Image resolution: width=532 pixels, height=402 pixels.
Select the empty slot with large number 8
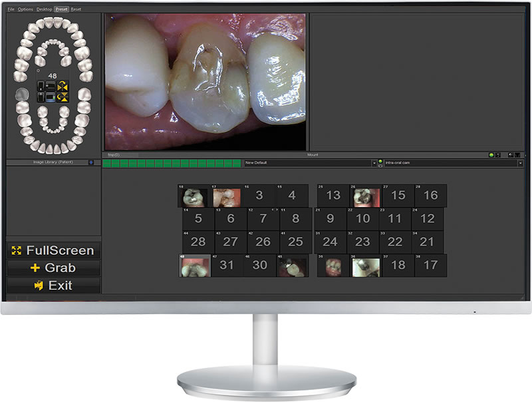pyautogui.click(x=296, y=219)
